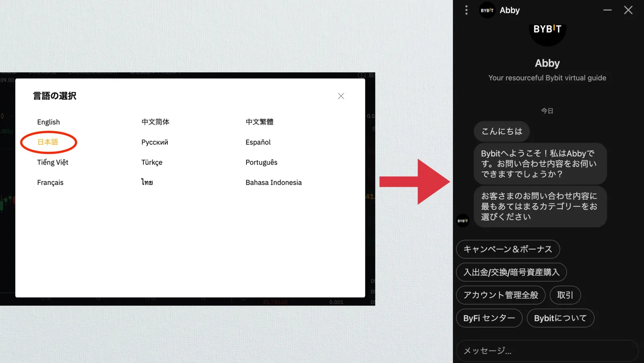The height and width of the screenshot is (363, 644).
Task: Click the small Bybit avatar beside messages
Action: pyautogui.click(x=463, y=221)
